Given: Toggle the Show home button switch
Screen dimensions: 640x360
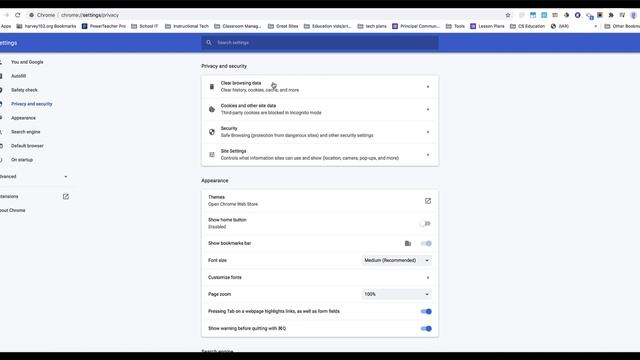Looking at the screenshot, I should pyautogui.click(x=426, y=224).
